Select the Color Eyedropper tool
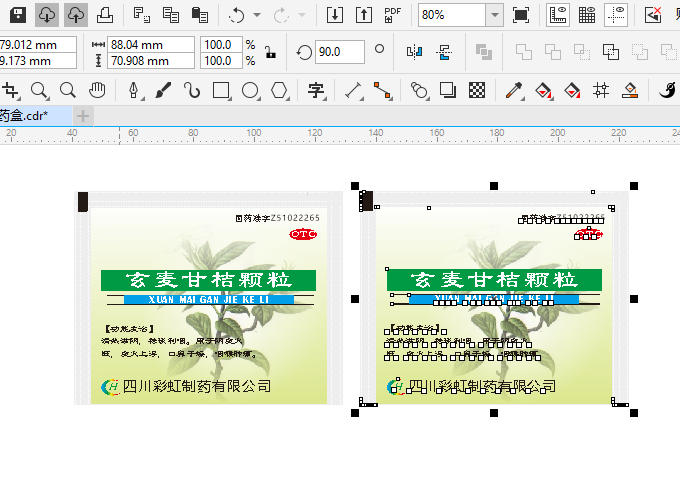The height and width of the screenshot is (493, 680). coord(514,91)
